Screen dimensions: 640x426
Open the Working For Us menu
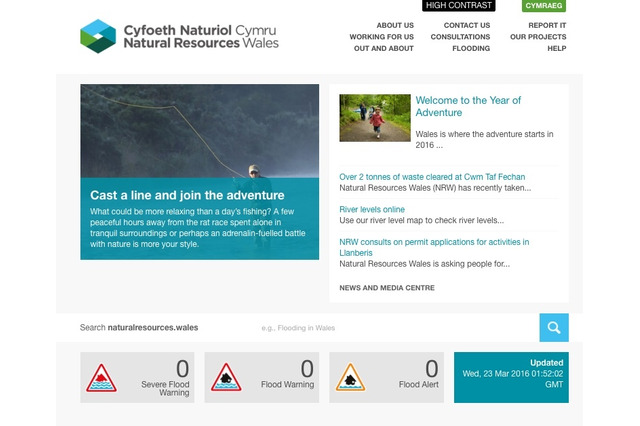coord(381,37)
